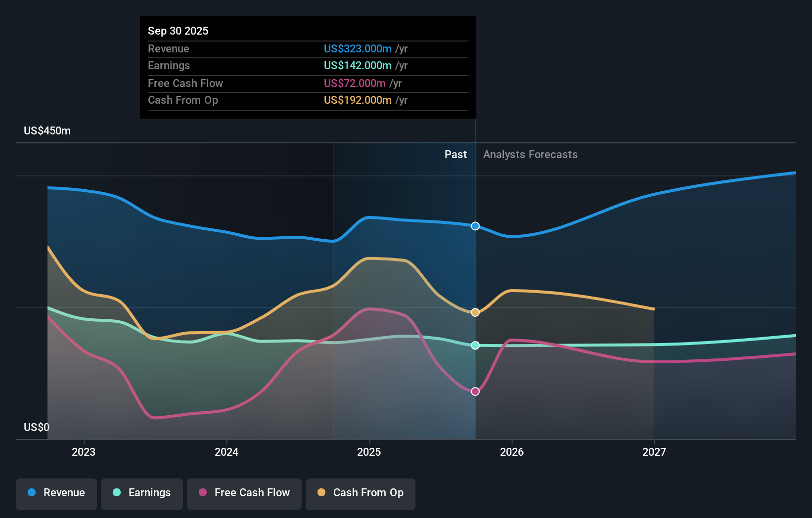The image size is (812, 518).
Task: Select the orange Cash From Op chart marker
Action: (x=475, y=312)
